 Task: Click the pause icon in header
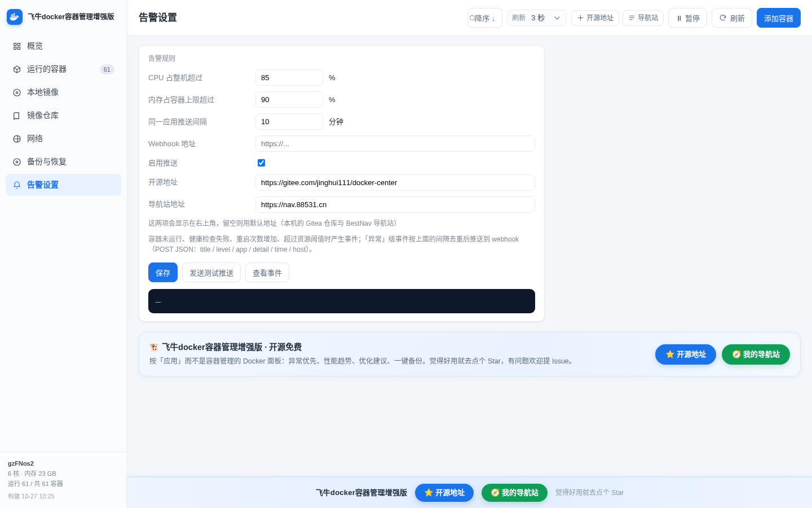pos(679,19)
